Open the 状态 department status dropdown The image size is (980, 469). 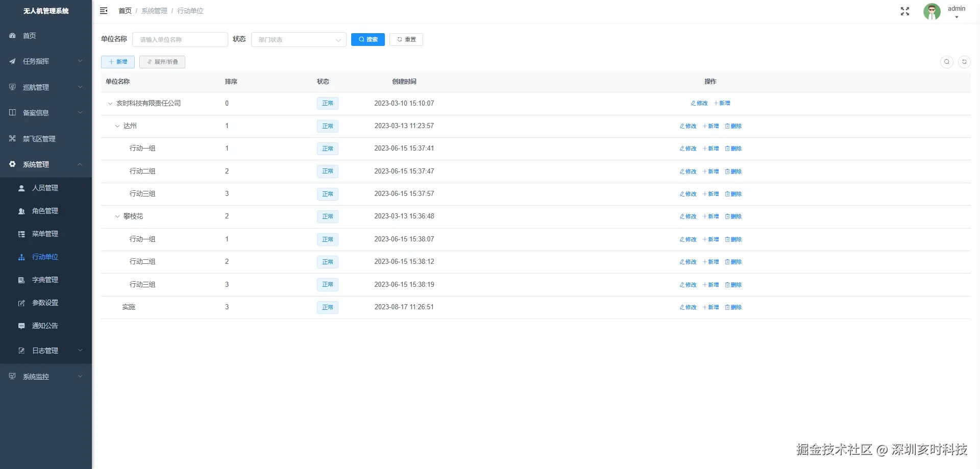(299, 40)
